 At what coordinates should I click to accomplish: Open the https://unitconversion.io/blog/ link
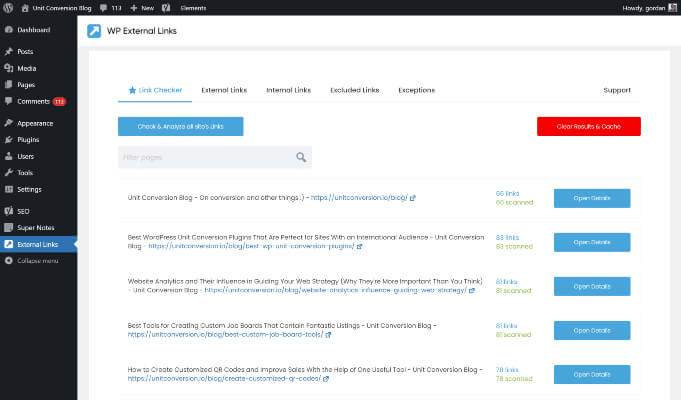pos(359,198)
